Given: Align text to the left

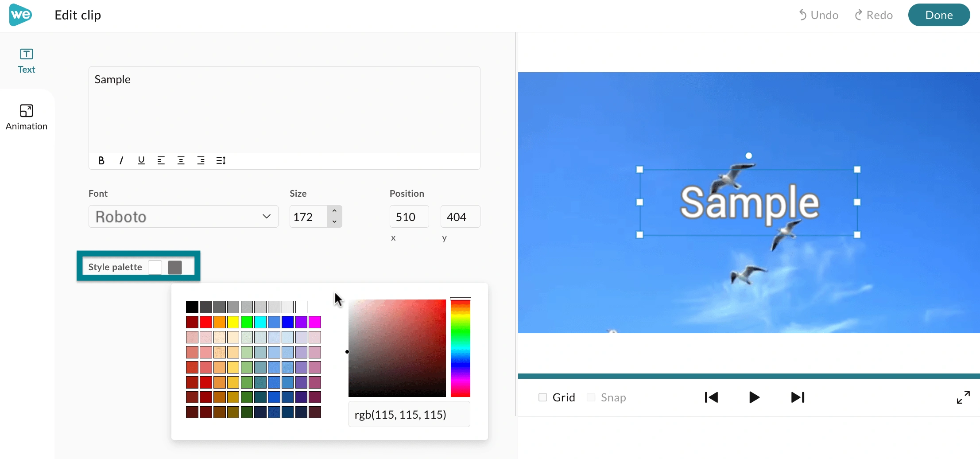Looking at the screenshot, I should (x=161, y=160).
